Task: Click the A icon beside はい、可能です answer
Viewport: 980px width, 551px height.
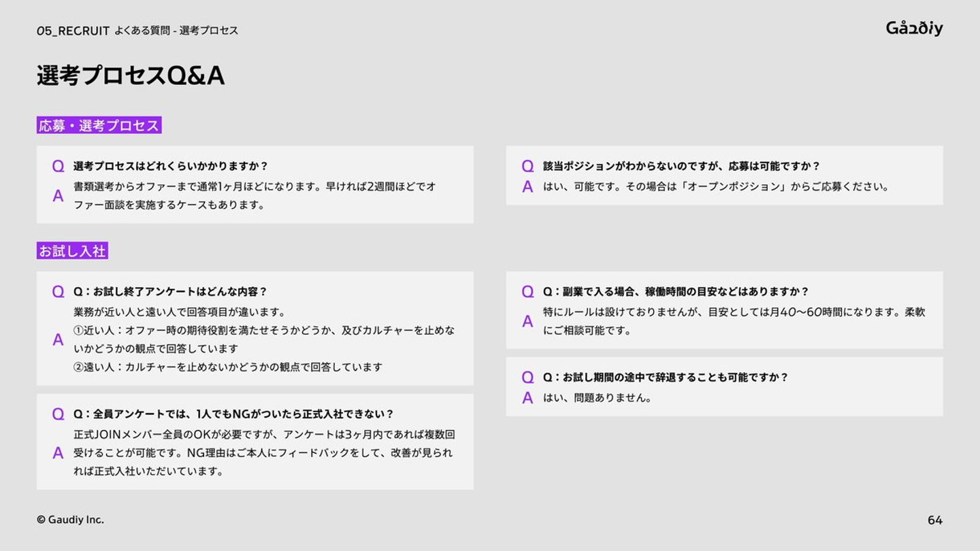Action: 527,186
